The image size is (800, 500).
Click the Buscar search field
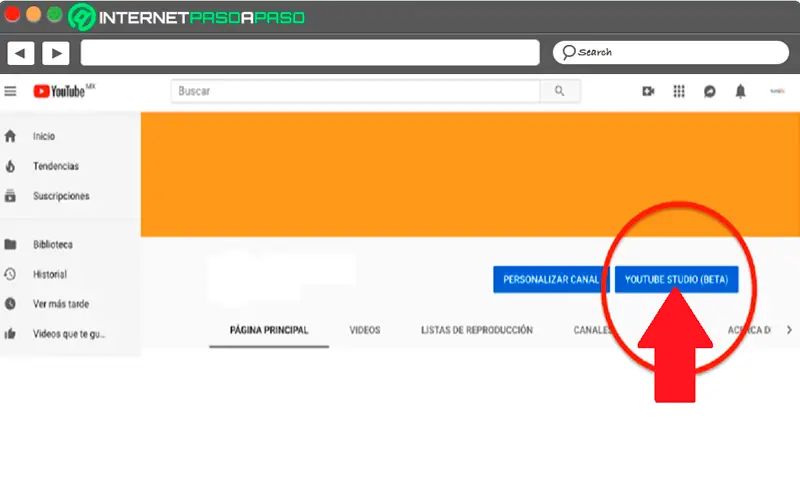pyautogui.click(x=356, y=91)
